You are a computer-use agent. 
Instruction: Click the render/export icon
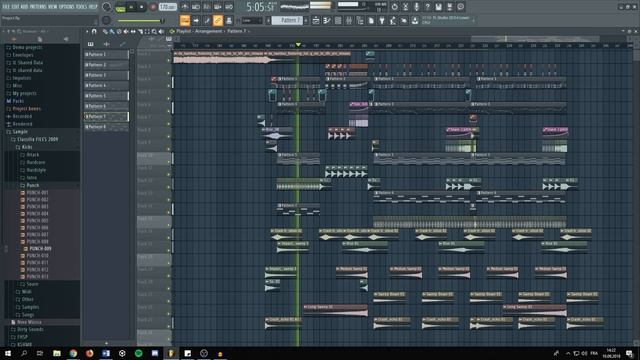[449, 7]
